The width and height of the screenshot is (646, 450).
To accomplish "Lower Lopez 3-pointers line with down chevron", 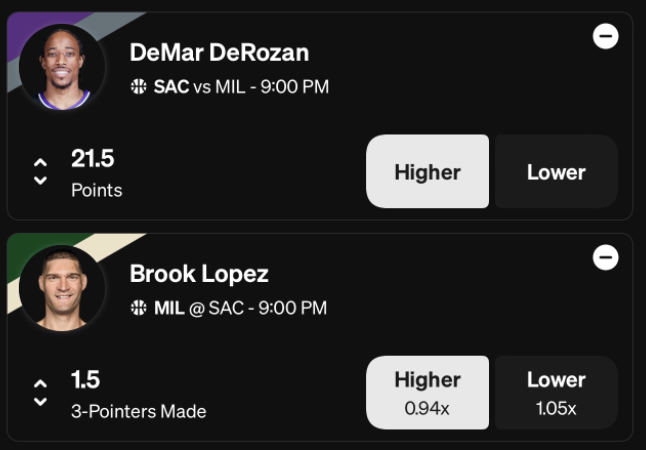I will point(40,402).
